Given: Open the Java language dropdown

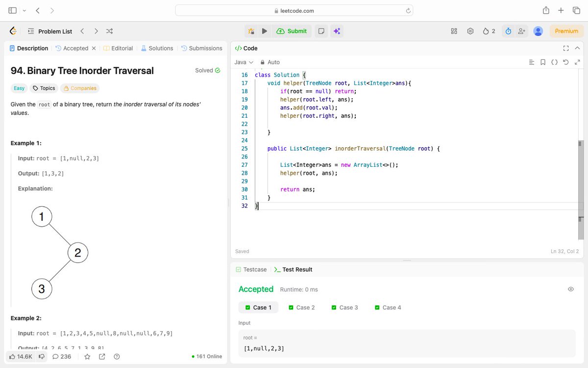Looking at the screenshot, I should point(244,62).
